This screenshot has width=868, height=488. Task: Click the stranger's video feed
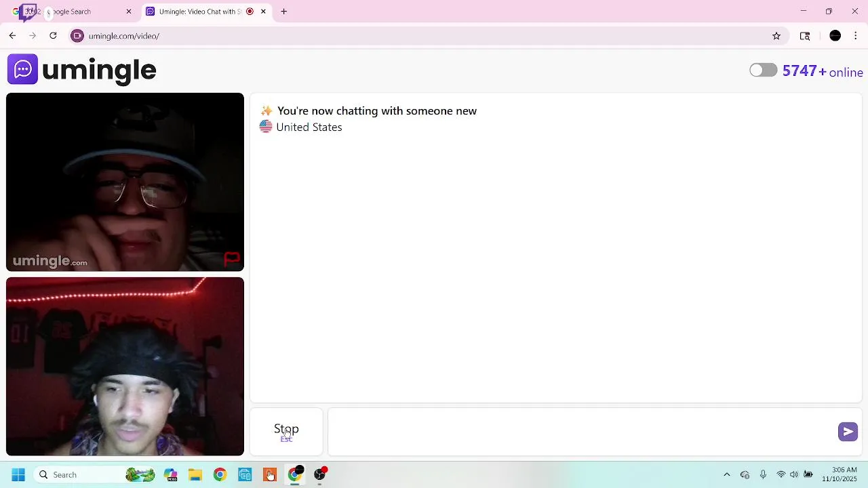[x=125, y=182]
